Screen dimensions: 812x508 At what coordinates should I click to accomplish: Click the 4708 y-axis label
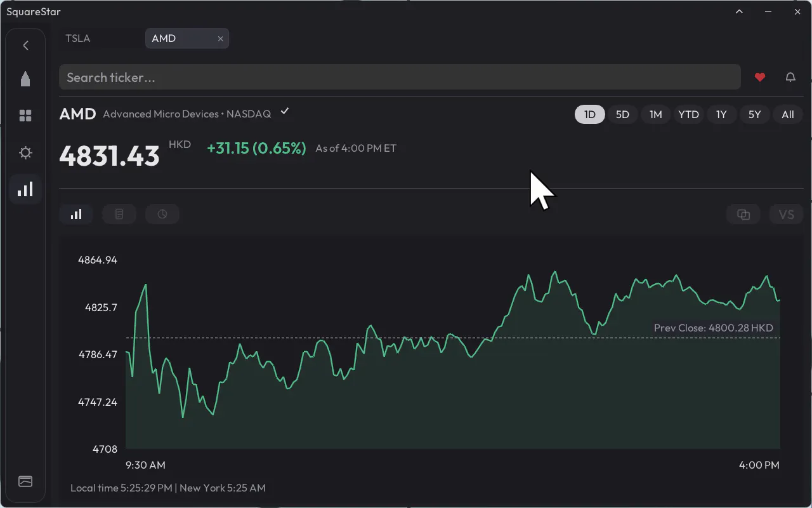point(105,449)
